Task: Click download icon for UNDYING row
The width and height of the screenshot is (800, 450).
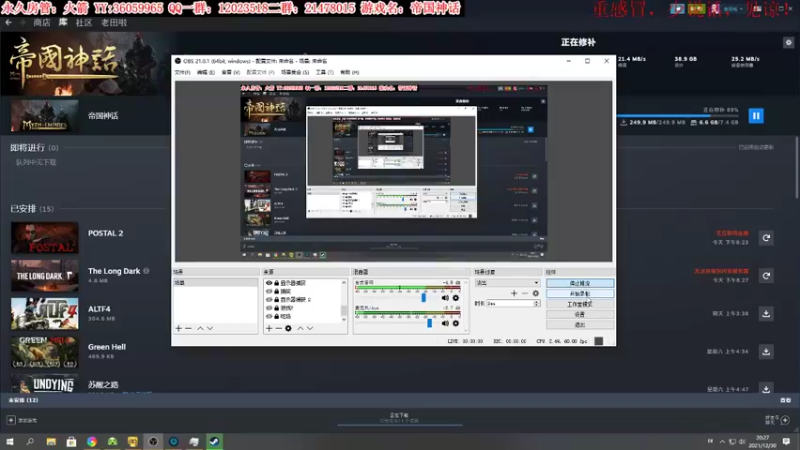Action: coord(766,389)
